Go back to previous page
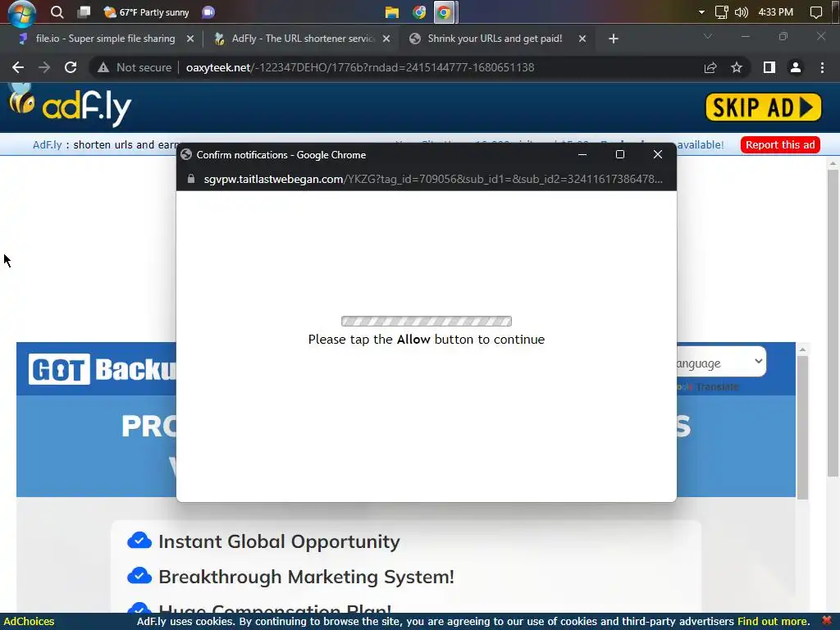 [x=18, y=67]
